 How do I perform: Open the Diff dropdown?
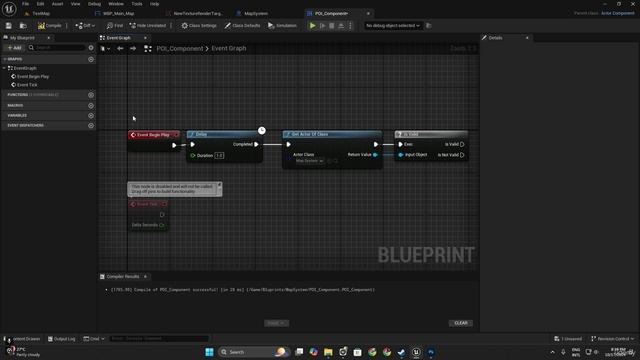(x=85, y=26)
